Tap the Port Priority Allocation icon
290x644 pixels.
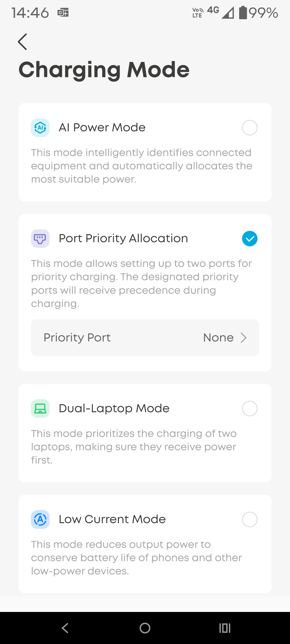pos(40,238)
